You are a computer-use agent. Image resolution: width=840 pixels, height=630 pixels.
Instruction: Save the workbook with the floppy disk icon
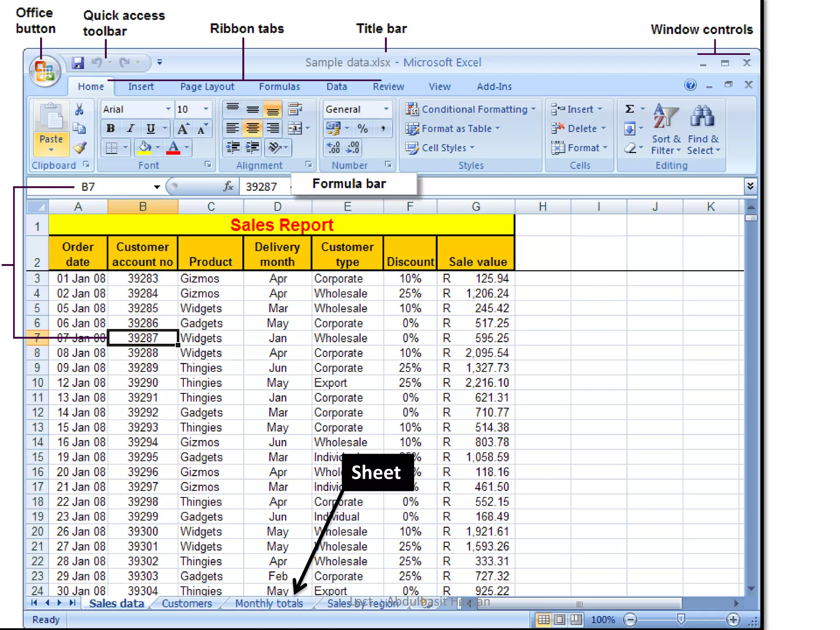[x=78, y=63]
